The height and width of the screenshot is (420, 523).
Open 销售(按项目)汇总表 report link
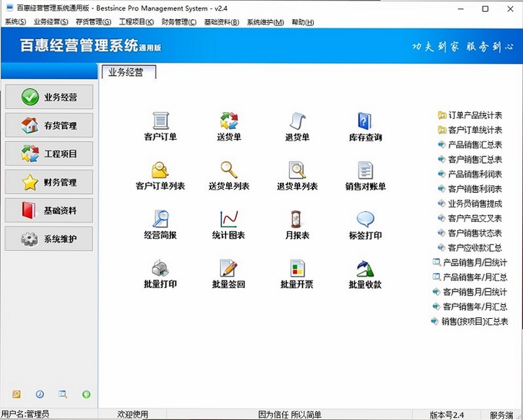pyautogui.click(x=470, y=321)
